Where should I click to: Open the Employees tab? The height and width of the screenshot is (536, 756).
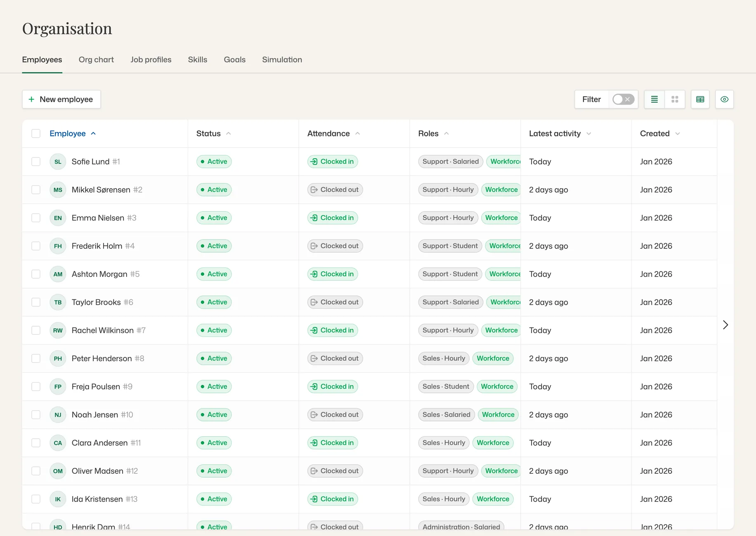pos(42,60)
